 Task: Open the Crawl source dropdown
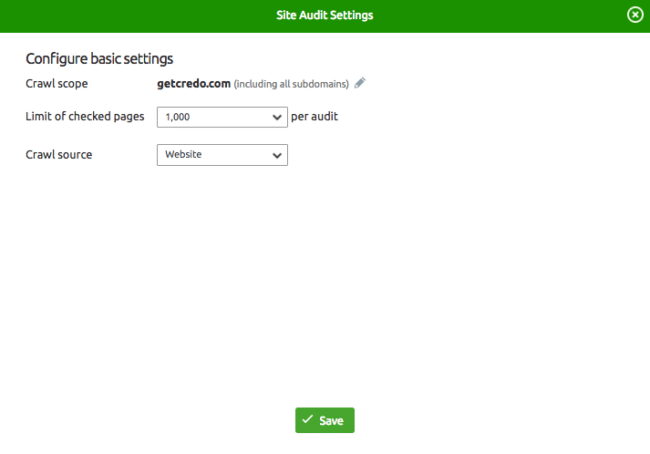pyautogui.click(x=222, y=155)
